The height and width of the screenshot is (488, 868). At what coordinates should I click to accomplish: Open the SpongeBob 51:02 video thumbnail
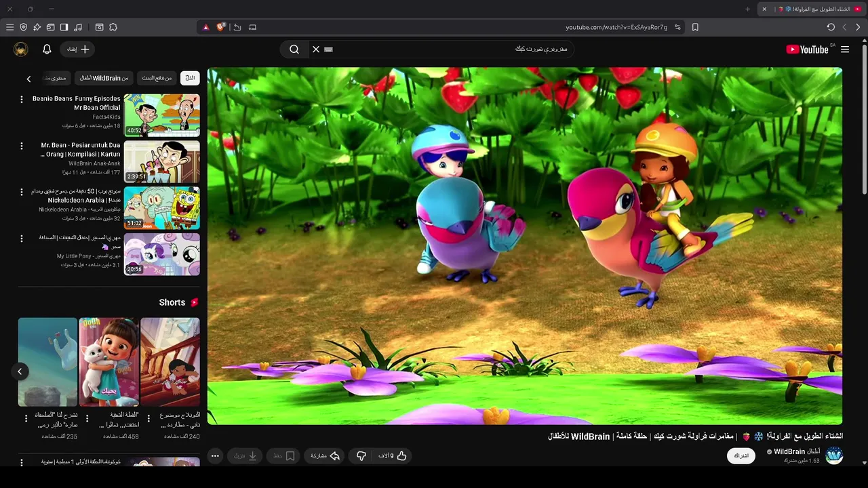162,207
